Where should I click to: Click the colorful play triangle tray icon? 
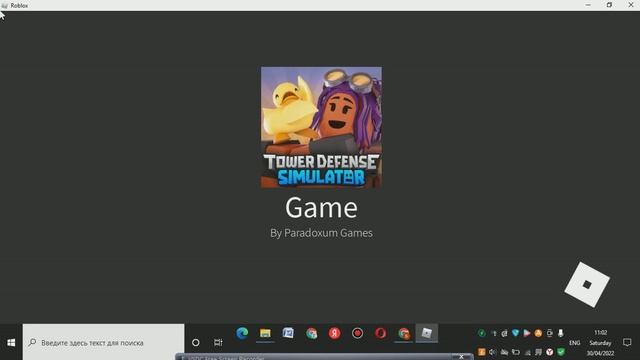coord(527,333)
